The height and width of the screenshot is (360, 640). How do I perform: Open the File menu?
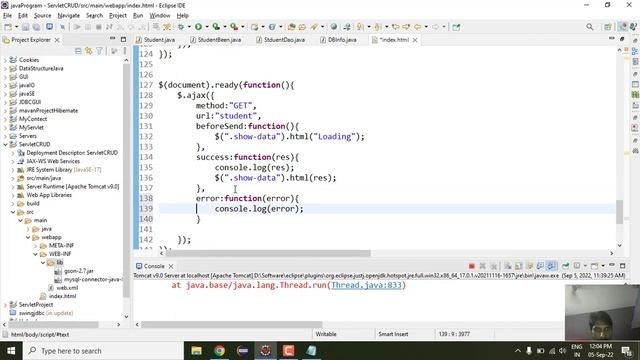click(7, 16)
